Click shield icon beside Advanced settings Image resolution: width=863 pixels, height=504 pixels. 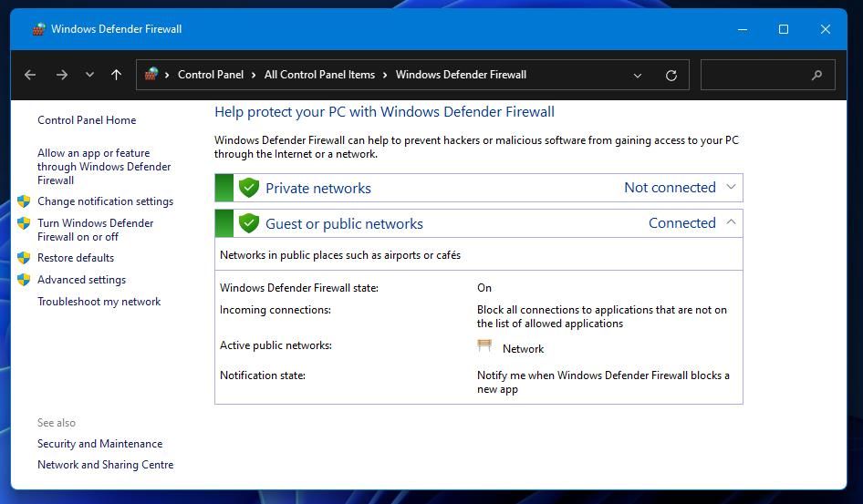24,280
